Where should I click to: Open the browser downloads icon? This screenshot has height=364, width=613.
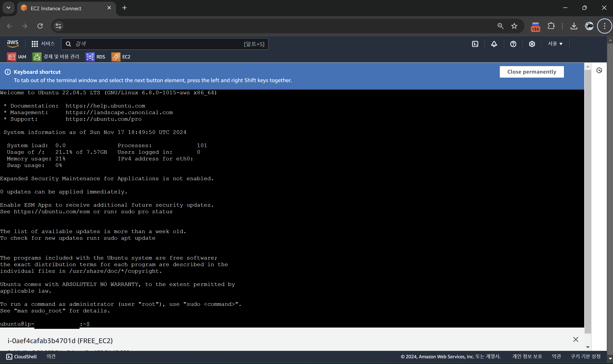click(x=574, y=26)
